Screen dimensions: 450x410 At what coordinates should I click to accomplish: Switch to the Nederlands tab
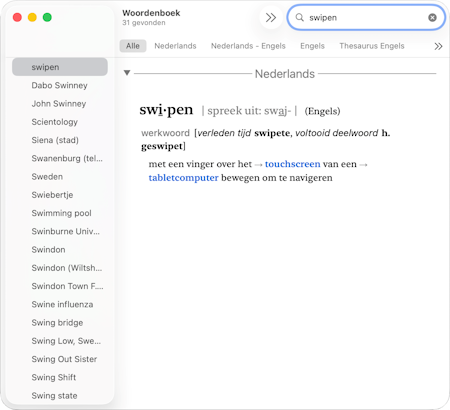175,46
